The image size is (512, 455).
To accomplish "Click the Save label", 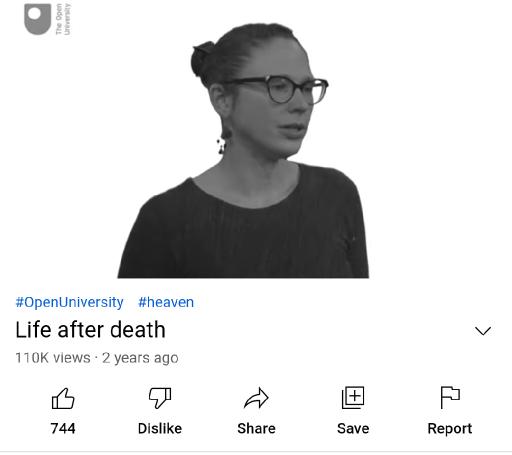I will click(353, 428).
